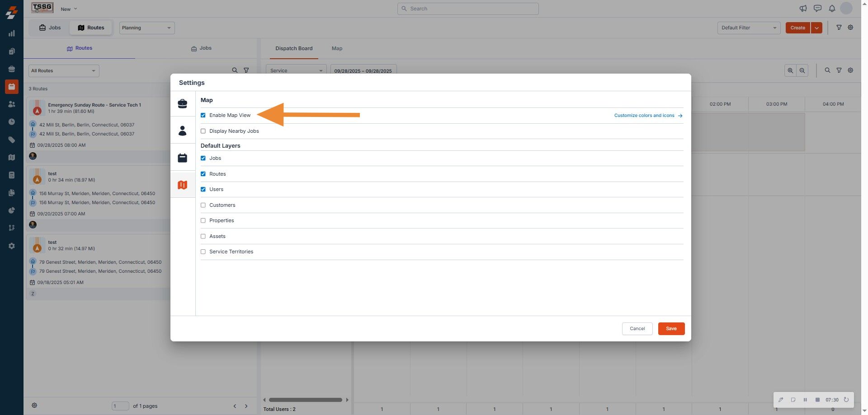Go to previous page of routes
Viewport: 868px width, 415px height.
click(235, 406)
